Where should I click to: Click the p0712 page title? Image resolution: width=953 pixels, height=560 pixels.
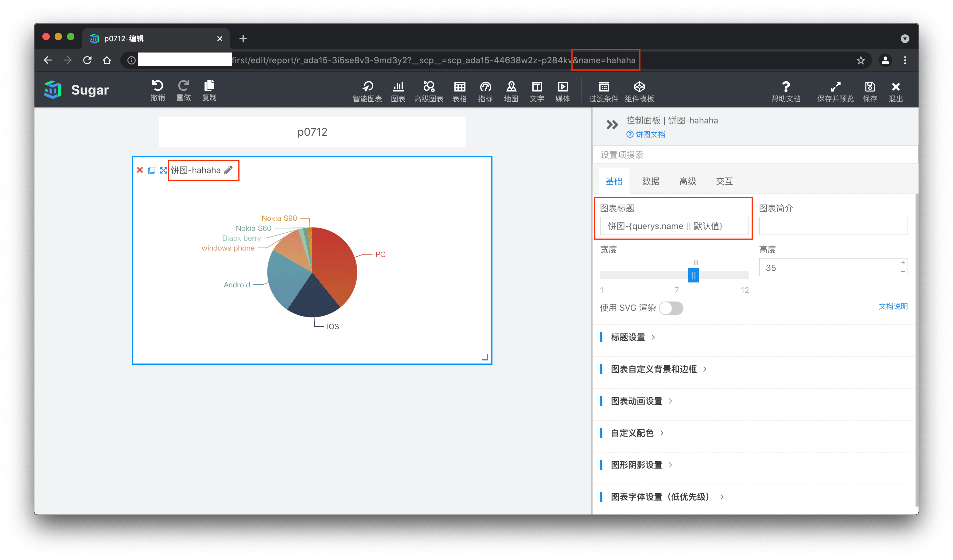click(312, 132)
